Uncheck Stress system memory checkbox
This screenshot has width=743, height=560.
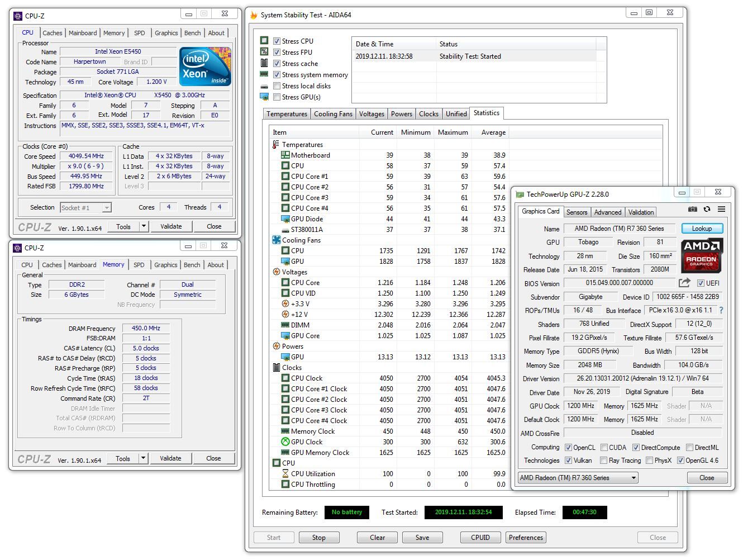(277, 74)
